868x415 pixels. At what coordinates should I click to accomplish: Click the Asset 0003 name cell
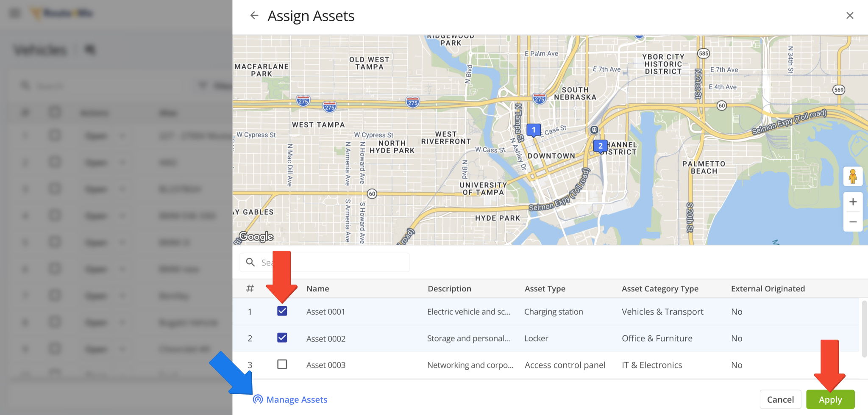325,365
